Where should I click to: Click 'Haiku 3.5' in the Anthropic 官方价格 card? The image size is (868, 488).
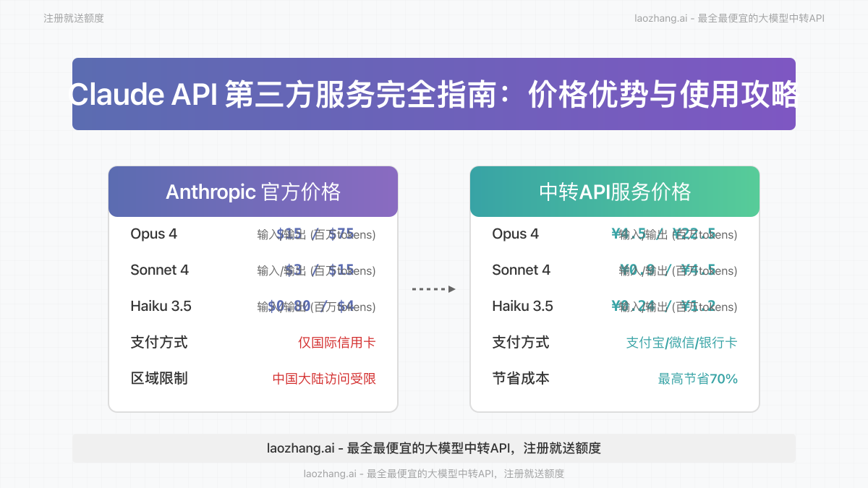point(161,306)
